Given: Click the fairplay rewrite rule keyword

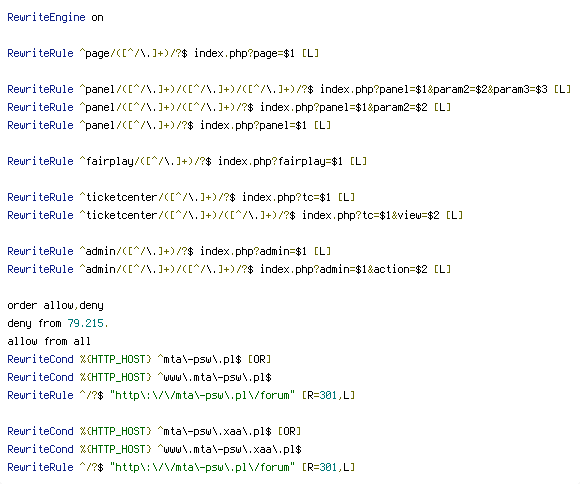Looking at the screenshot, I should [x=40, y=161].
